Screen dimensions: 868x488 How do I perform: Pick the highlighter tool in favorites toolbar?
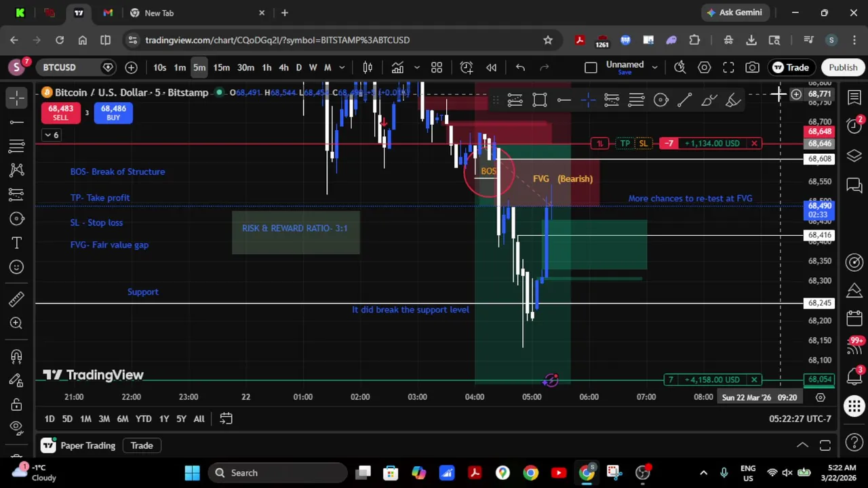coord(733,100)
